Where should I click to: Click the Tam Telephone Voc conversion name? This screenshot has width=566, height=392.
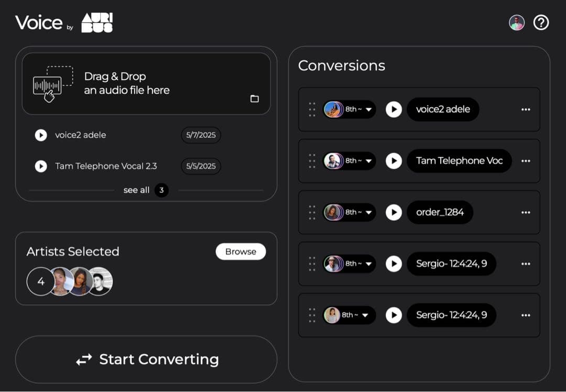click(x=459, y=161)
